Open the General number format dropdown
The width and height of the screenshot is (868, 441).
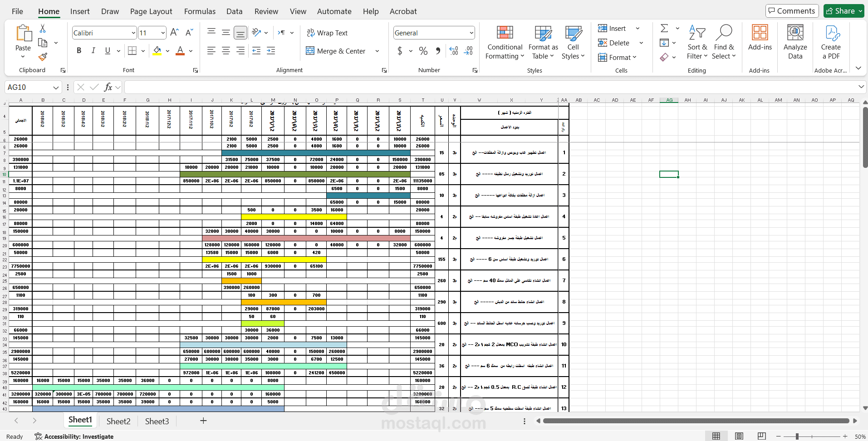coord(471,33)
